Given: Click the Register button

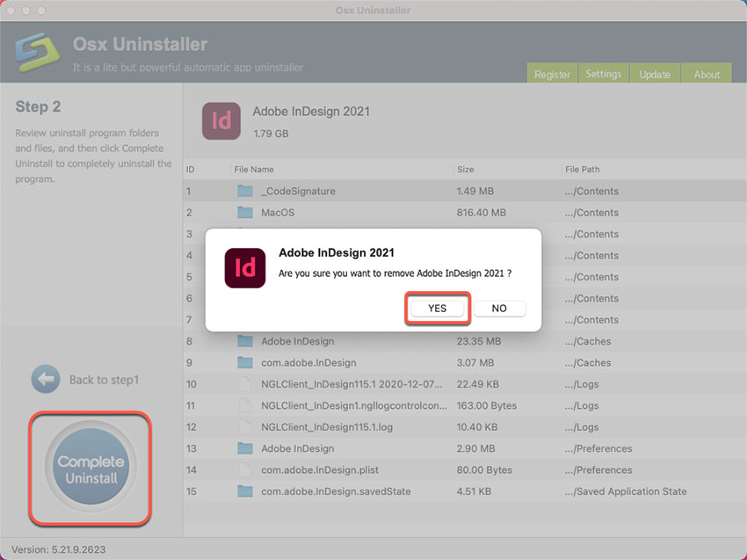Looking at the screenshot, I should 553,74.
